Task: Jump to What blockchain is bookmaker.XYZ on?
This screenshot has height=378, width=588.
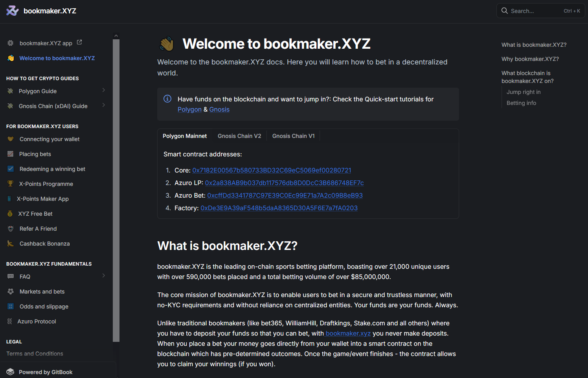Action: pos(527,77)
